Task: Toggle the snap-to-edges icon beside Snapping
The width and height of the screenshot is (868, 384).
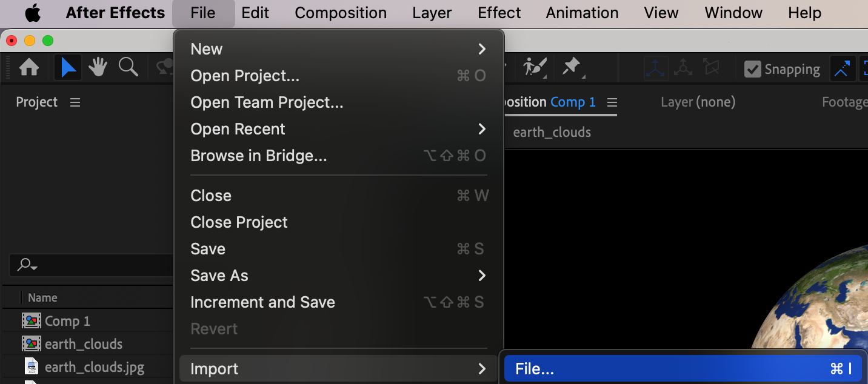Action: pyautogui.click(x=841, y=69)
